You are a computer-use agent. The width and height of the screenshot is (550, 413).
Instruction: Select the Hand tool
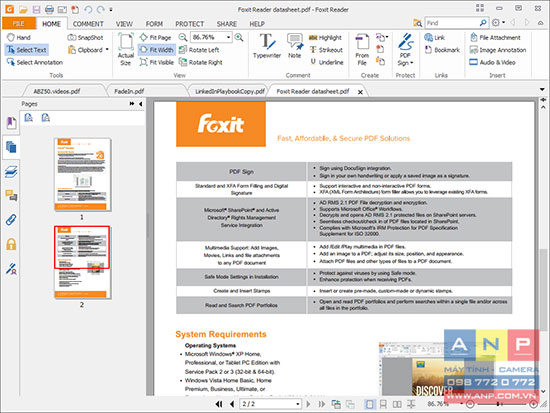coord(19,37)
